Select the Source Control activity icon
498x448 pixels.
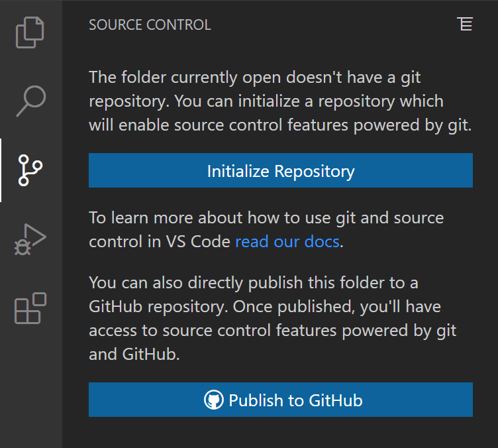tap(30, 170)
